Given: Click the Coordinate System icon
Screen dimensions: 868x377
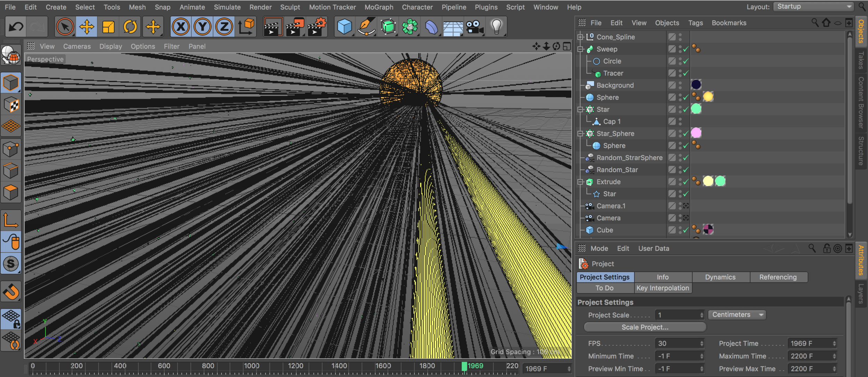Looking at the screenshot, I should pos(246,27).
